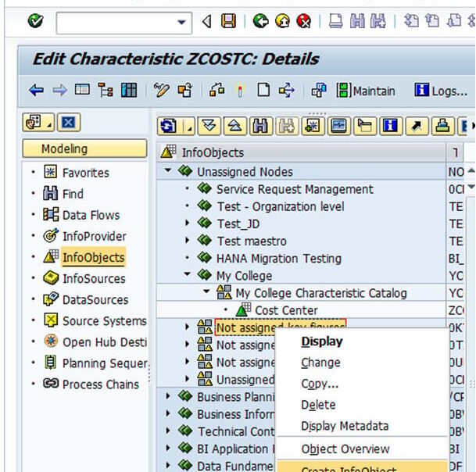Collapse the My College node
Image resolution: width=476 pixels, height=472 pixels.
click(188, 274)
